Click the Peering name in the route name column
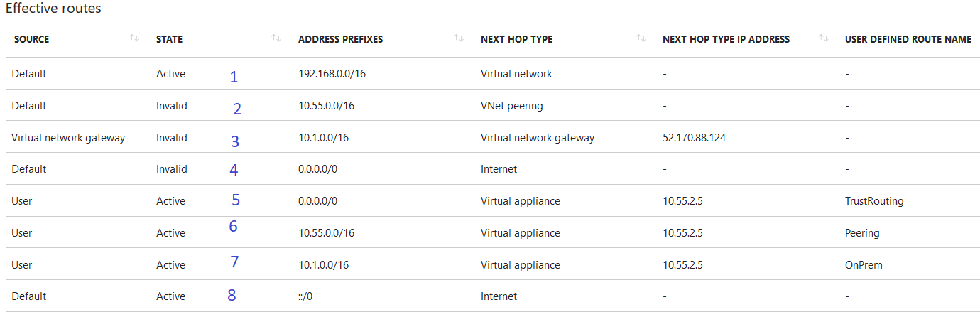Viewport: 980px width, 317px height. click(862, 233)
